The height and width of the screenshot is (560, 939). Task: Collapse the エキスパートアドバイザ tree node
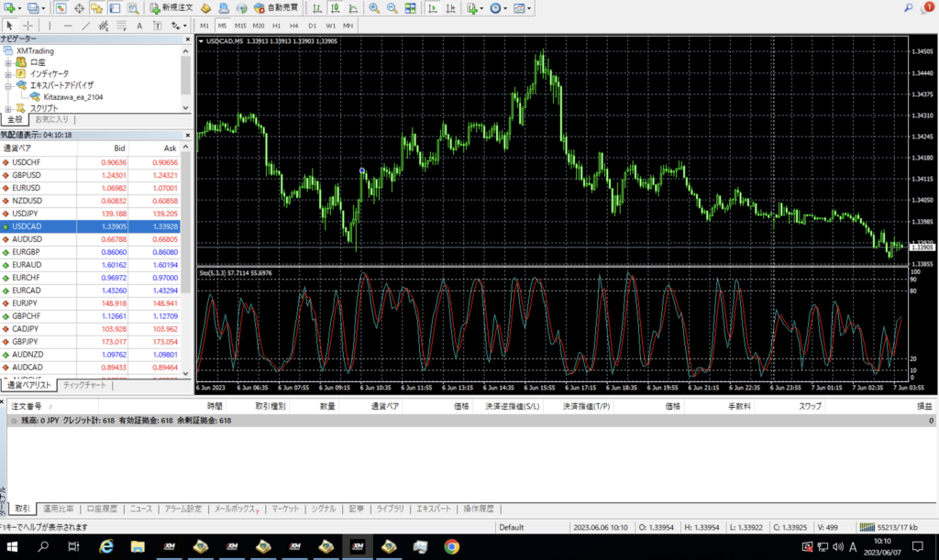tap(8, 84)
